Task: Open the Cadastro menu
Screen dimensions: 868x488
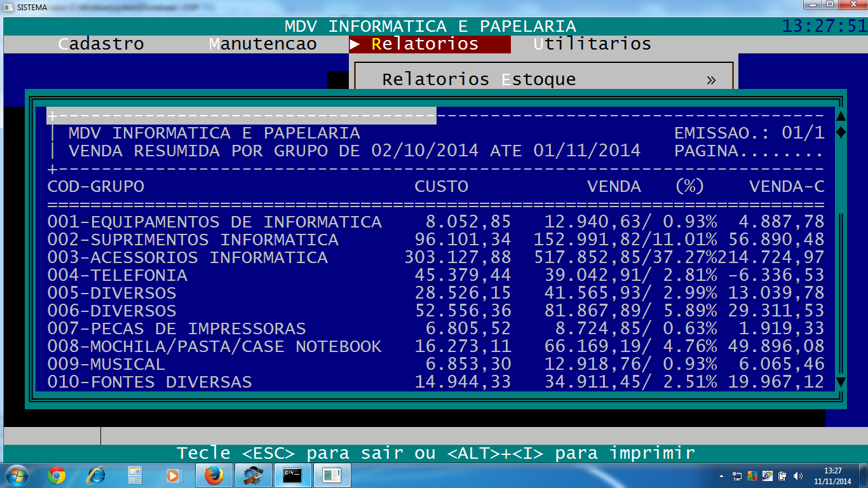Action: tap(101, 44)
